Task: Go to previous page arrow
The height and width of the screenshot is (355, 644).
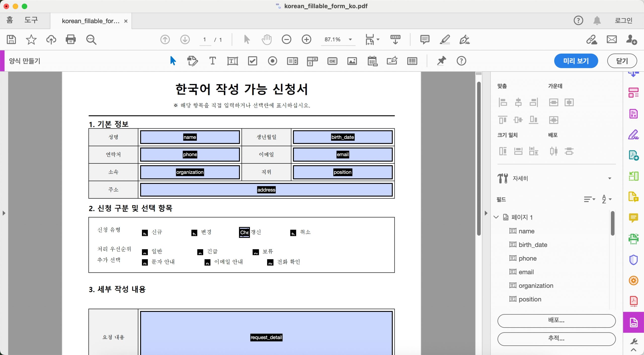Action: (165, 40)
